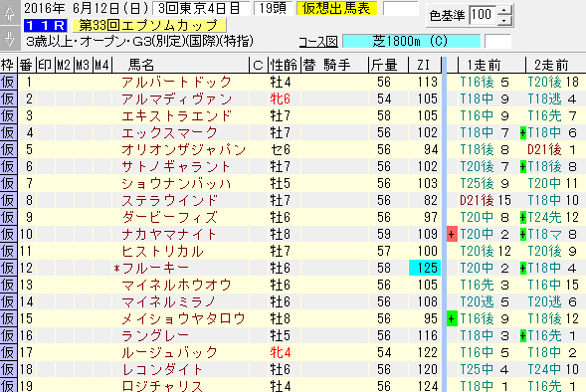
Task: Select horse name アルバートドック
Action: [176, 83]
